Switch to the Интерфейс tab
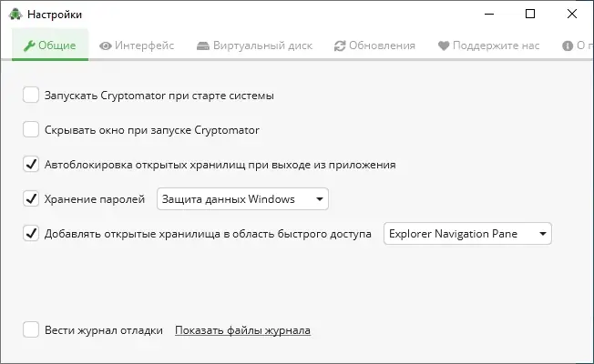 pos(137,45)
